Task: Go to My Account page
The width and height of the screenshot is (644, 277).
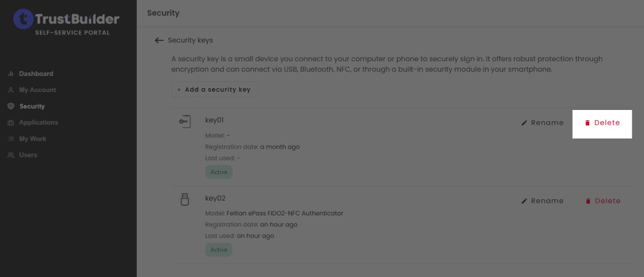Action: [38, 90]
